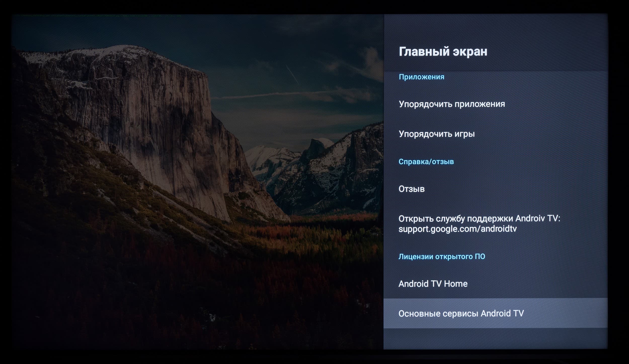Viewport: 629px width, 364px height.
Task: Click the autumn forest valley in wallpaper
Action: 314,234
